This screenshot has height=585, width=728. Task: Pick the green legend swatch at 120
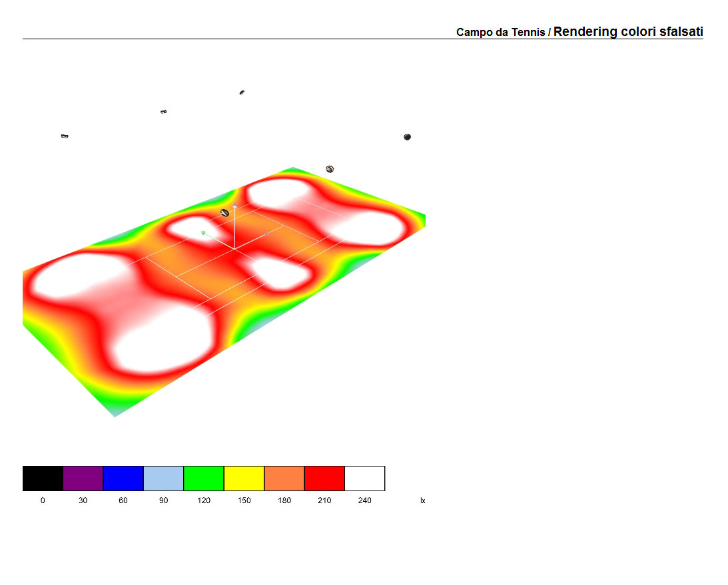(204, 479)
